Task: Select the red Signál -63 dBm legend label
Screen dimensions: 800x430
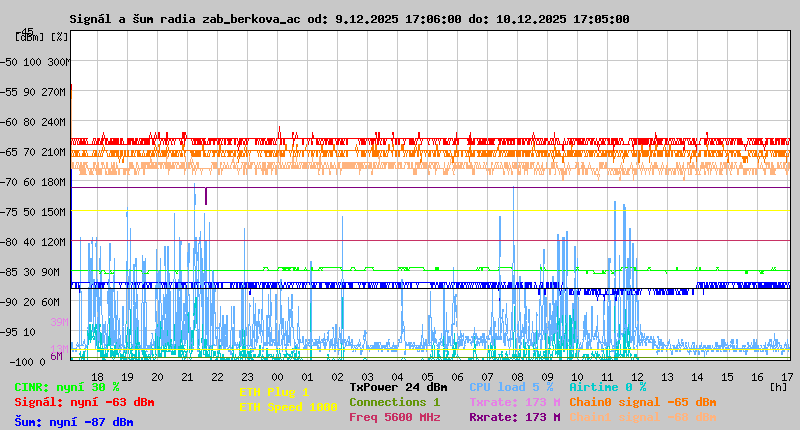Action: pos(84,402)
